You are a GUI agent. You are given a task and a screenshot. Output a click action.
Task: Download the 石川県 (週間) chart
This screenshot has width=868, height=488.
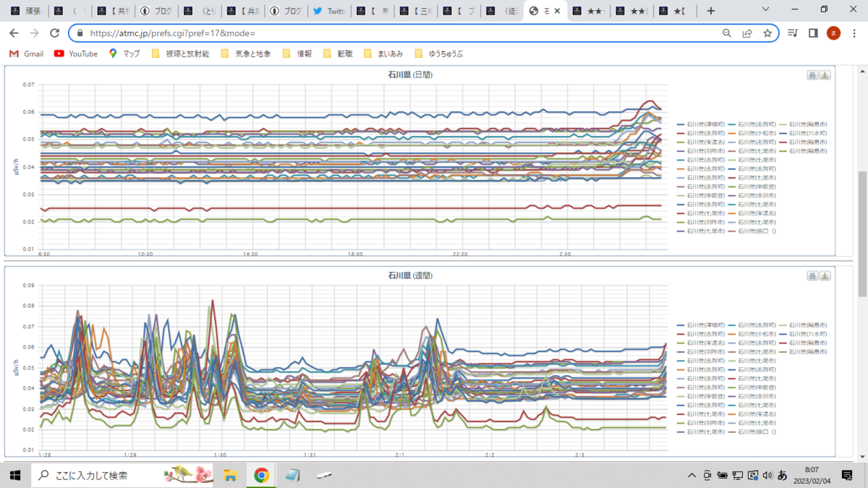pos(825,276)
